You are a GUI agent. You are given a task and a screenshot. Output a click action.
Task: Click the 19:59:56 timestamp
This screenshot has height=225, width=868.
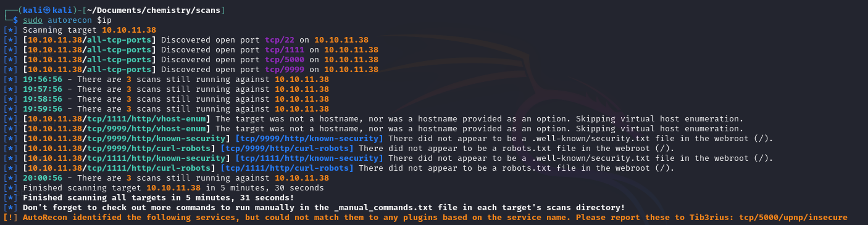[43, 109]
